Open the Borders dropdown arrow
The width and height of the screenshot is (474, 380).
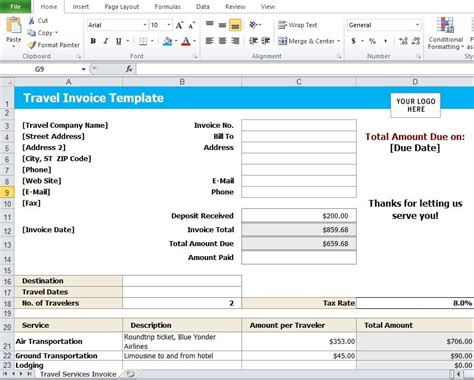point(152,41)
